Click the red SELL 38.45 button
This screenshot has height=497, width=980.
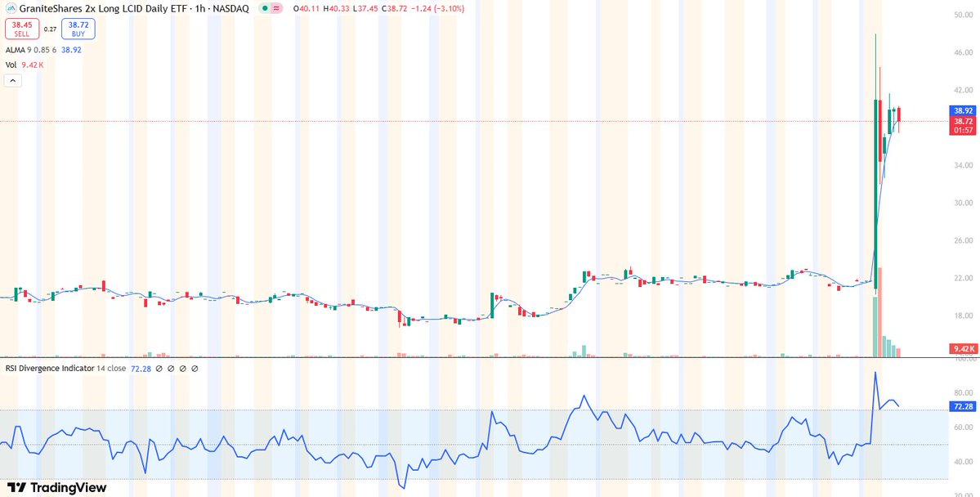pos(22,29)
